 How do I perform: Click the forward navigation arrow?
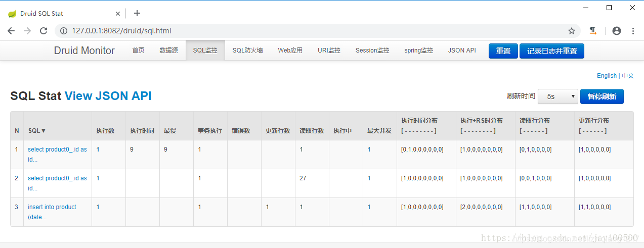[x=27, y=31]
